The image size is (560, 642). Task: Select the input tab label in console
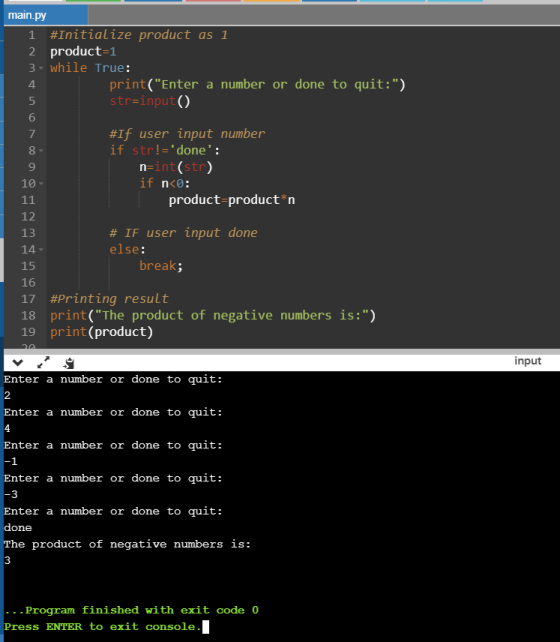pyautogui.click(x=528, y=361)
